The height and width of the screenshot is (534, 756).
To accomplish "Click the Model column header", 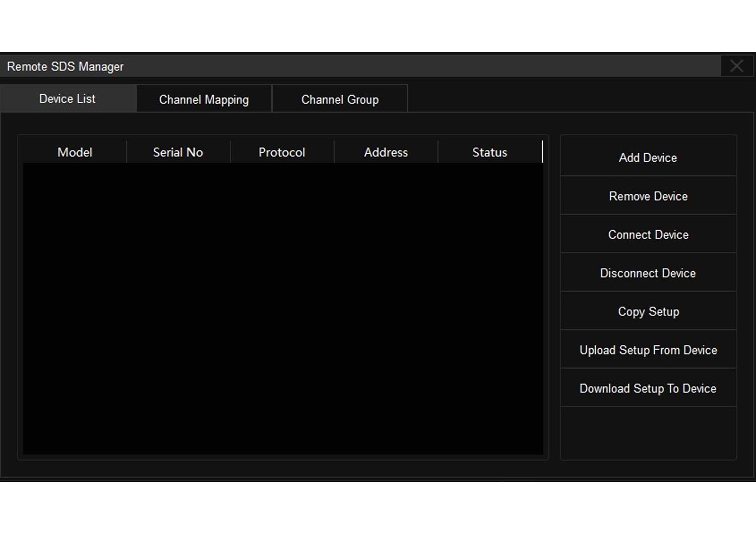I will [x=75, y=152].
